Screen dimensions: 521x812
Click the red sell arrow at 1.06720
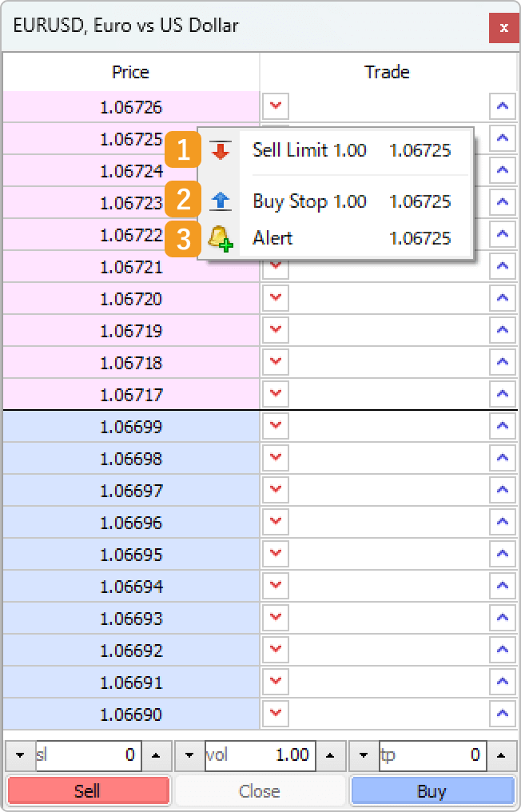click(276, 298)
